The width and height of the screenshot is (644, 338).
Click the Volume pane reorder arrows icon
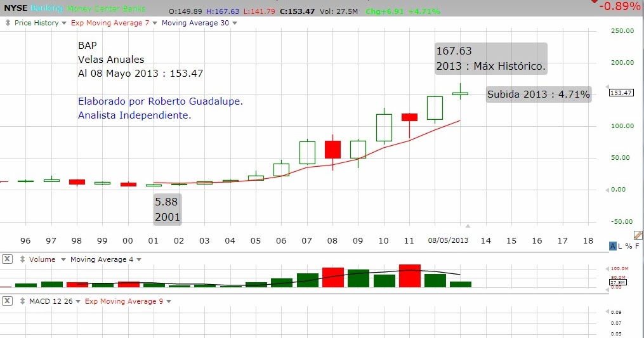[23, 259]
